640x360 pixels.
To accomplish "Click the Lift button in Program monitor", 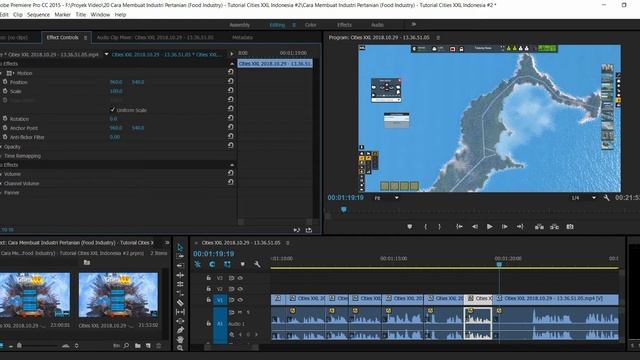I will click(539, 227).
